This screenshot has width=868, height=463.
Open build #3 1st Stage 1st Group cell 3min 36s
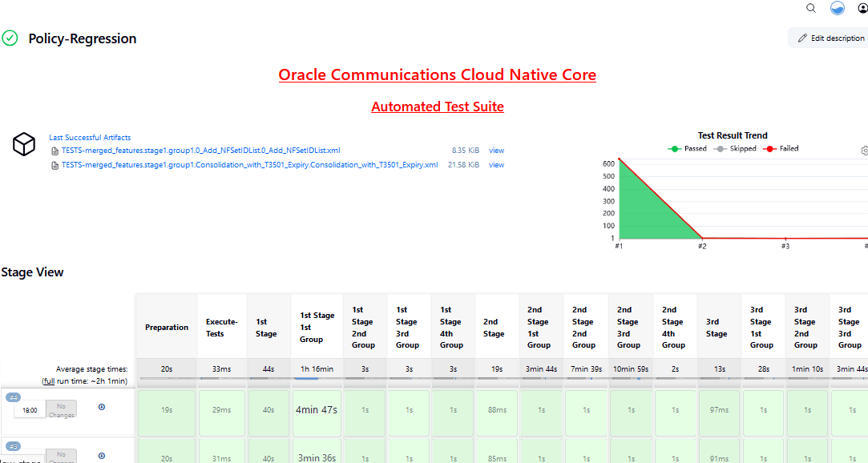[x=317, y=451]
